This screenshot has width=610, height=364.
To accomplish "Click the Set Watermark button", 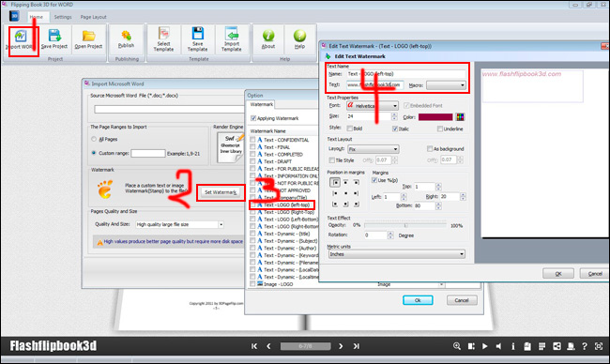I will (221, 192).
